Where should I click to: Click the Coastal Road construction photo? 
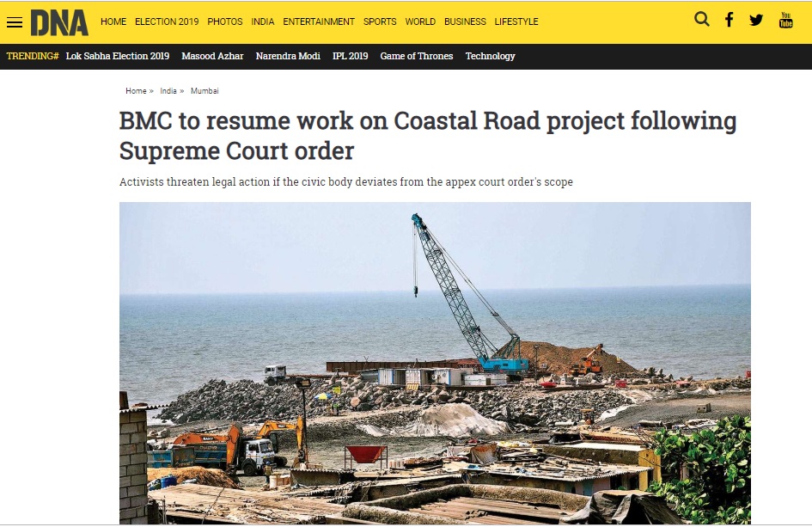point(435,363)
